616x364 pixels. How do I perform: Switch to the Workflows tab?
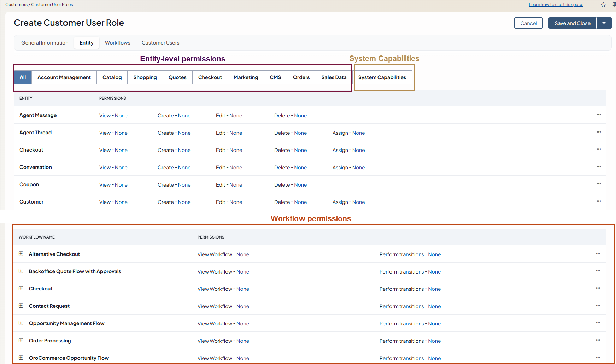117,43
